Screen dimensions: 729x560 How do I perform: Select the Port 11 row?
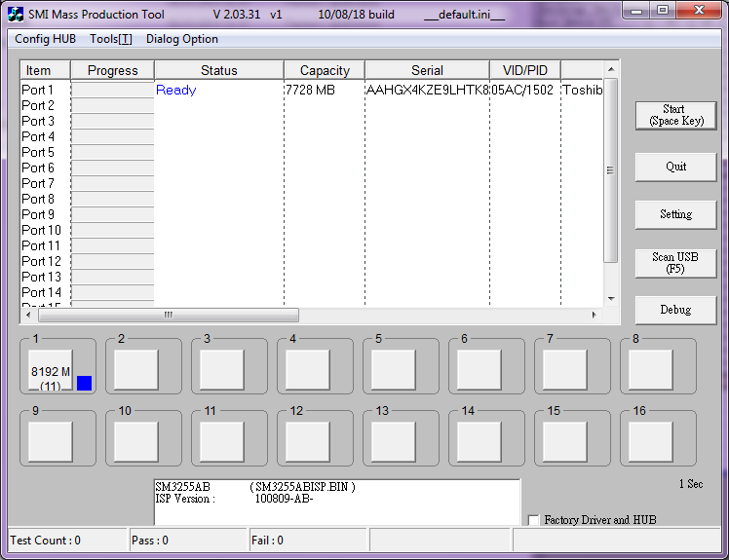[x=312, y=245]
